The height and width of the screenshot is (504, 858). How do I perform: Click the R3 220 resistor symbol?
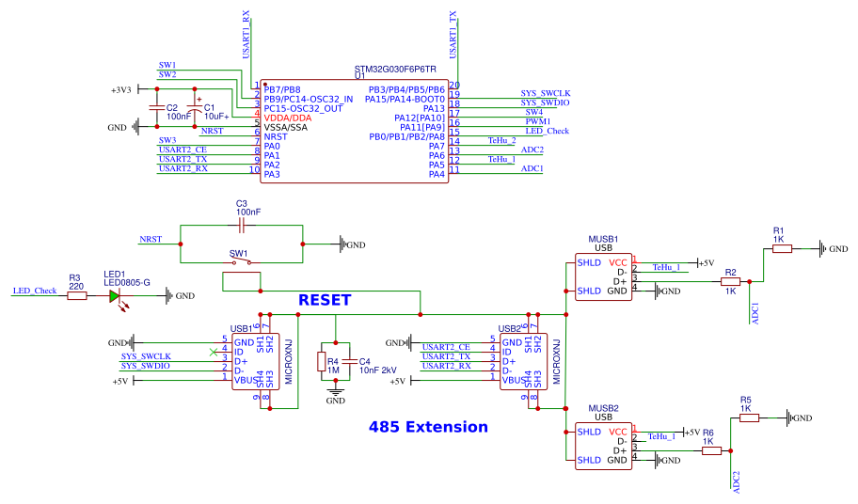[77, 296]
